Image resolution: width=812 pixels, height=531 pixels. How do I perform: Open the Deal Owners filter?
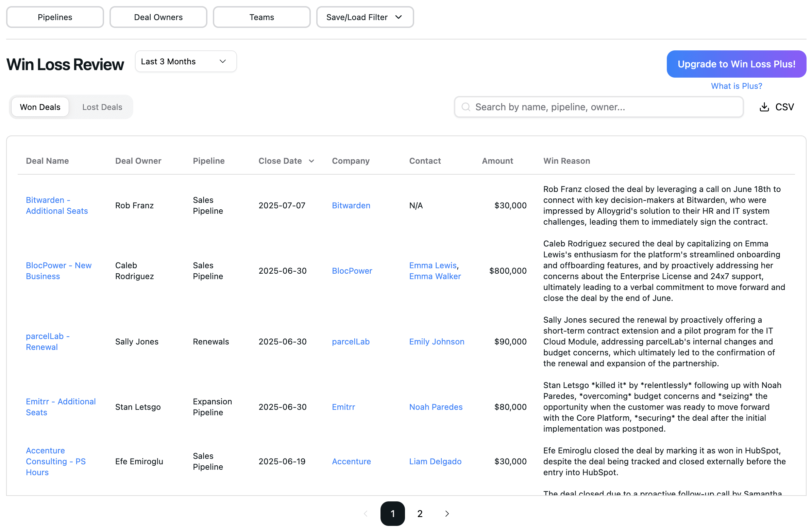coord(158,17)
